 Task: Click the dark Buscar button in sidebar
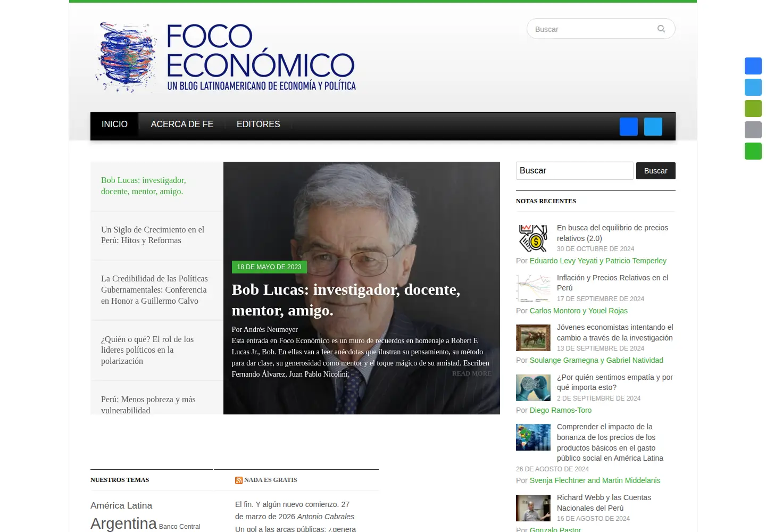pyautogui.click(x=655, y=171)
